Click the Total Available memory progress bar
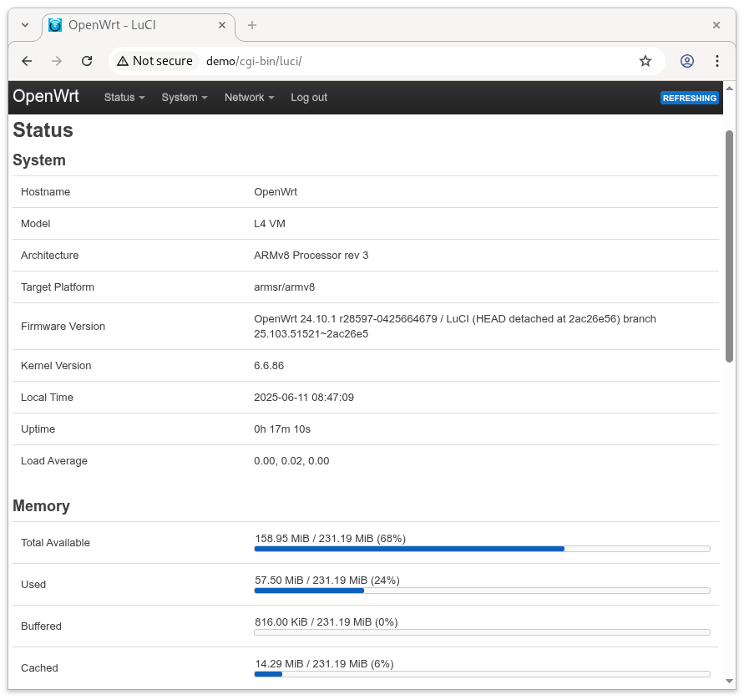 [x=482, y=549]
